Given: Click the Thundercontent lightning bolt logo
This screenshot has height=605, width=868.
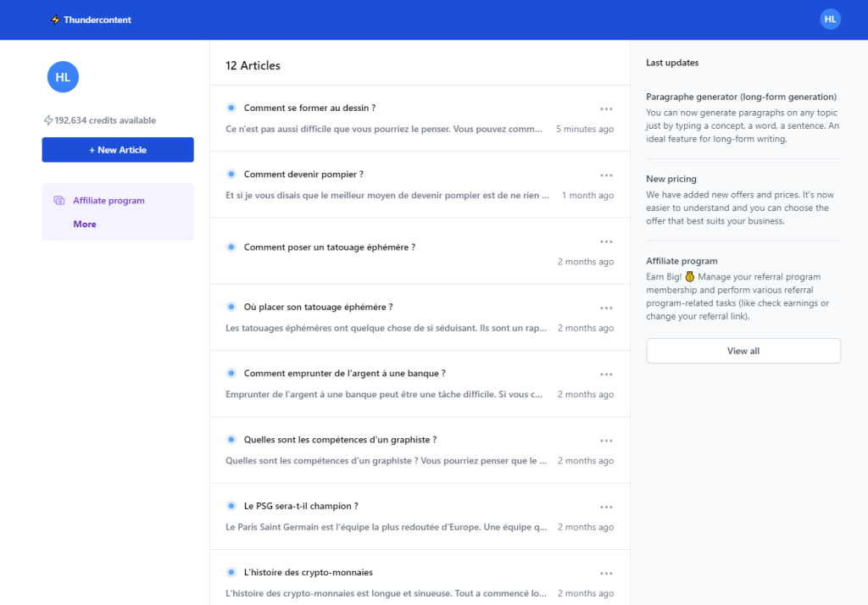Looking at the screenshot, I should [56, 19].
